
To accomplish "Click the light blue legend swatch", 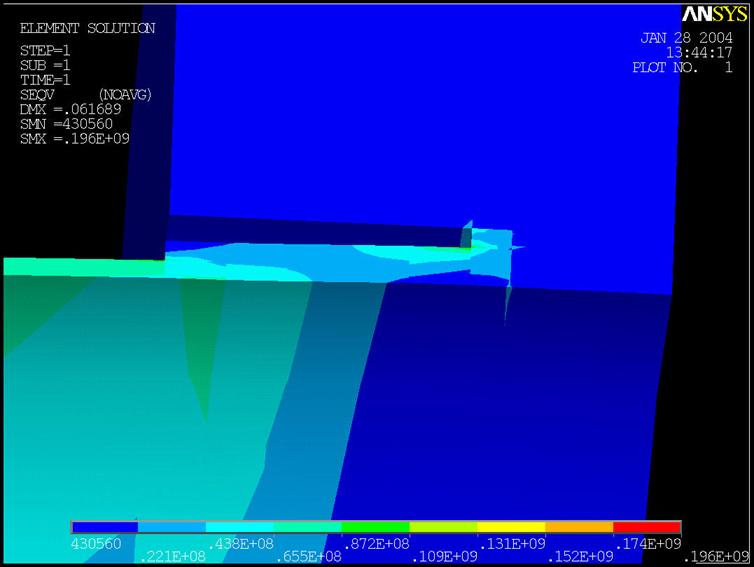I will click(172, 527).
